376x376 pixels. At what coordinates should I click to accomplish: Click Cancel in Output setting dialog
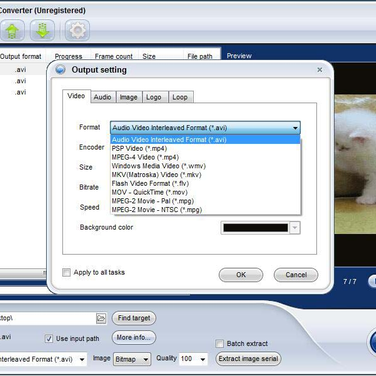click(x=296, y=275)
